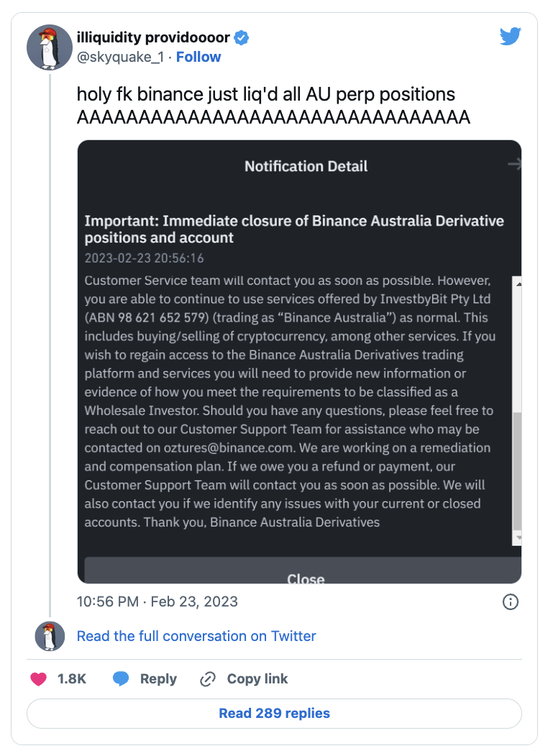Viewport: 548px width, 756px height.
Task: Click the heart like icon
Action: [39, 678]
